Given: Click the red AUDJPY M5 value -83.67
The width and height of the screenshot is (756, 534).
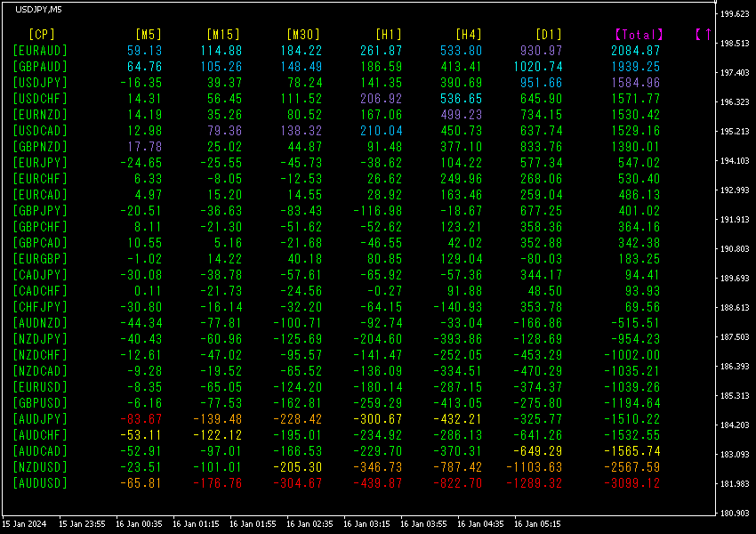Looking at the screenshot, I should point(141,419).
